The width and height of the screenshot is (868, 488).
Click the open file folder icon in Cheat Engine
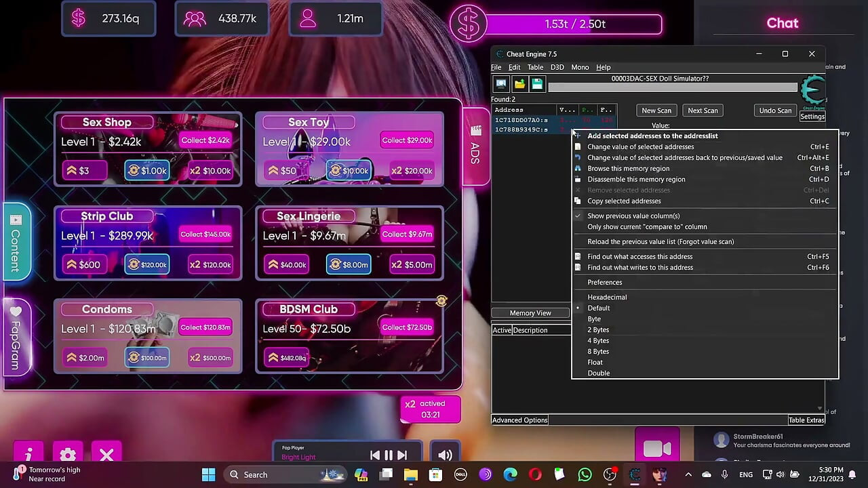pos(519,84)
